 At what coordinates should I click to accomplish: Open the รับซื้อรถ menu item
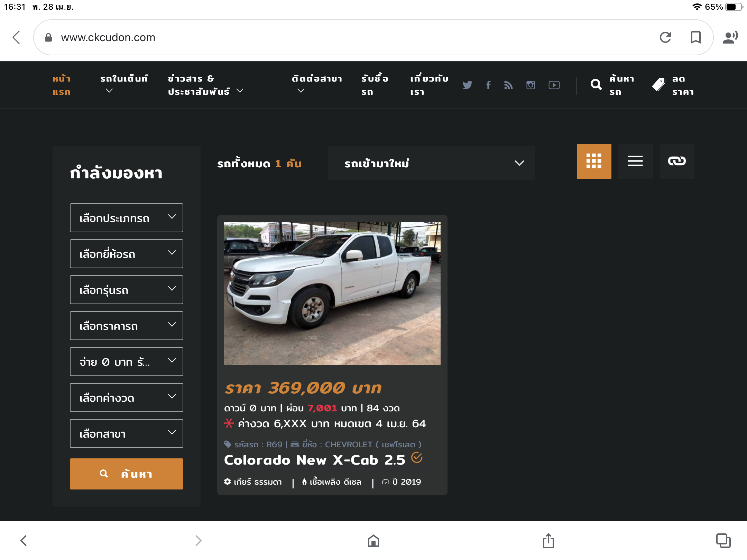375,85
